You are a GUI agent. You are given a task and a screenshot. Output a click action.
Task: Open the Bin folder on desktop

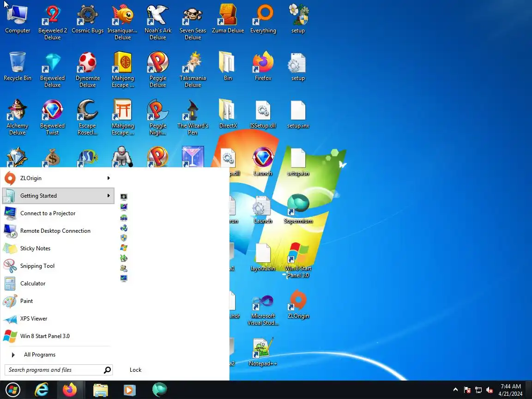(x=228, y=66)
